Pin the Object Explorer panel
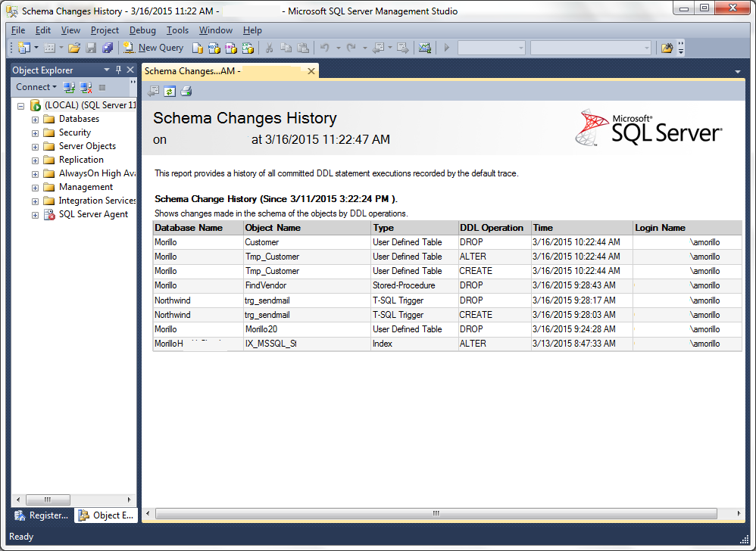 click(119, 70)
